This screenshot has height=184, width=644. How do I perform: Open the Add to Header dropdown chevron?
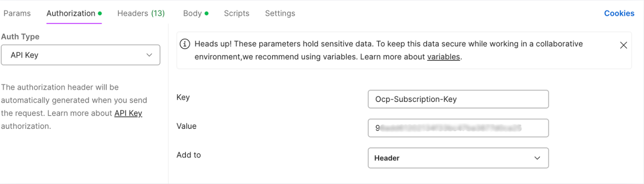[537, 158]
